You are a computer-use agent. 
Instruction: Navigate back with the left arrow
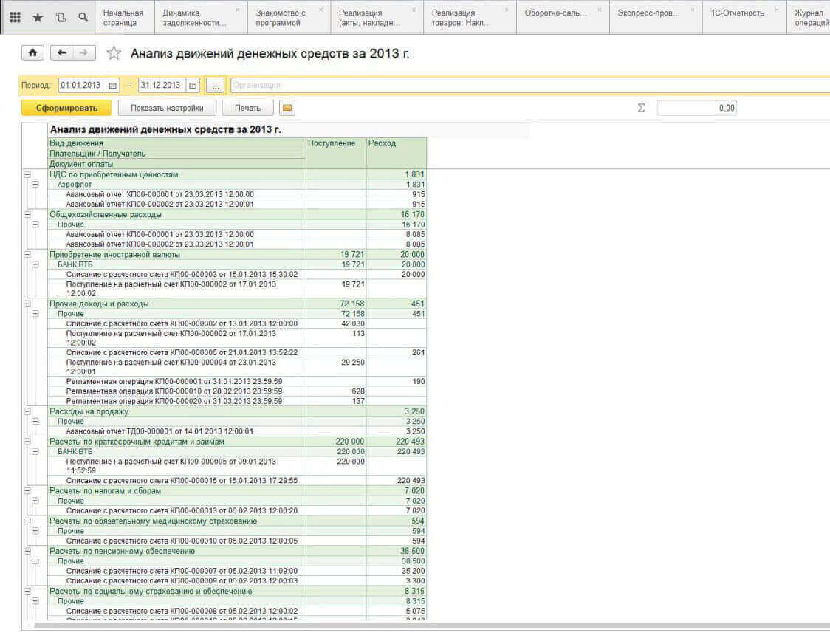coord(62,53)
